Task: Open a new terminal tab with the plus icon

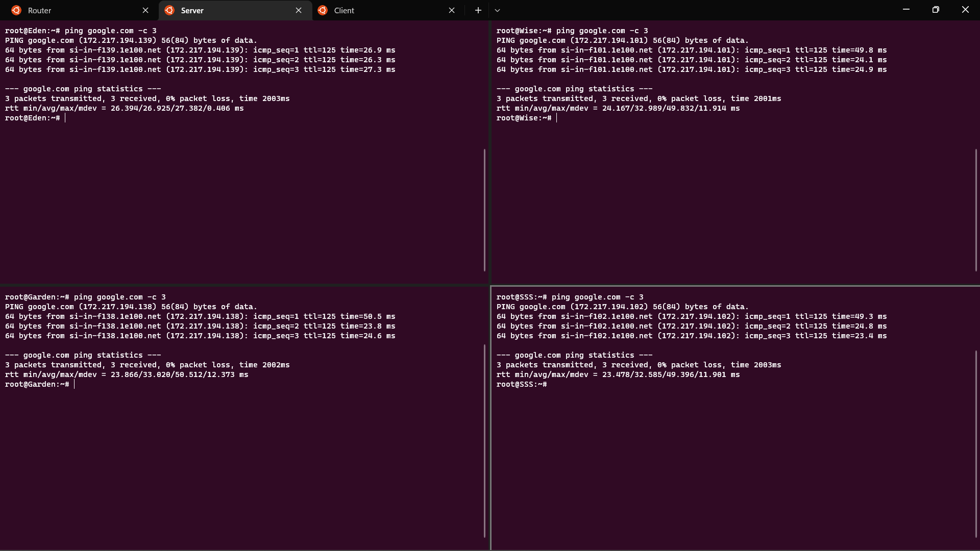Action: tap(478, 10)
